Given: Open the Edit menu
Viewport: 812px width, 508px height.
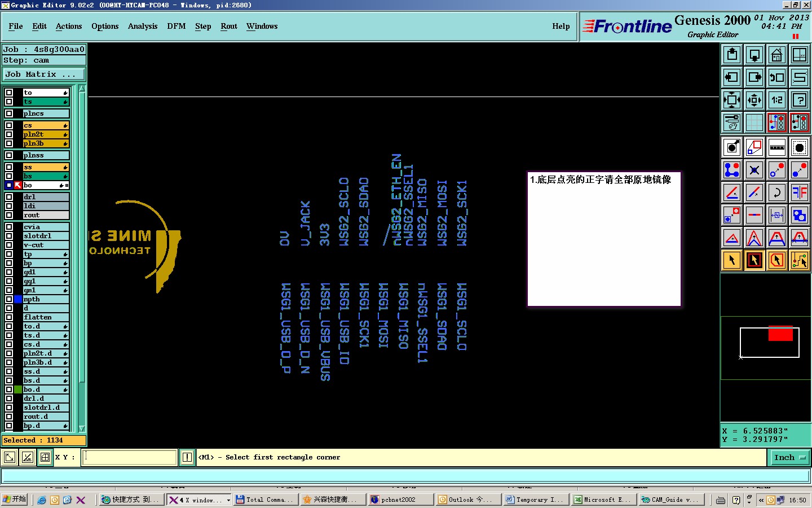Looking at the screenshot, I should point(39,27).
